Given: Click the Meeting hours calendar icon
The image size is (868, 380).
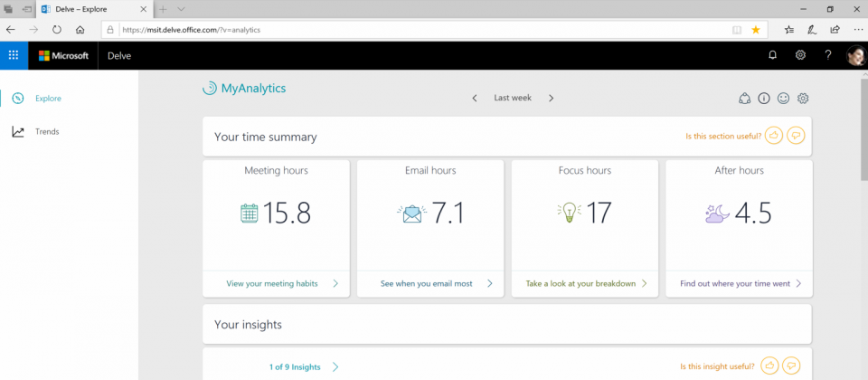Looking at the screenshot, I should pyautogui.click(x=250, y=214).
